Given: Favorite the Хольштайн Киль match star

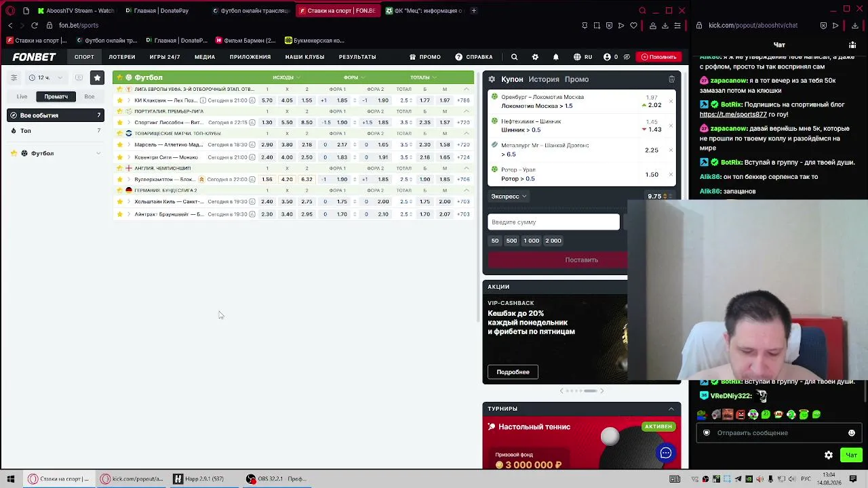Looking at the screenshot, I should [x=120, y=202].
